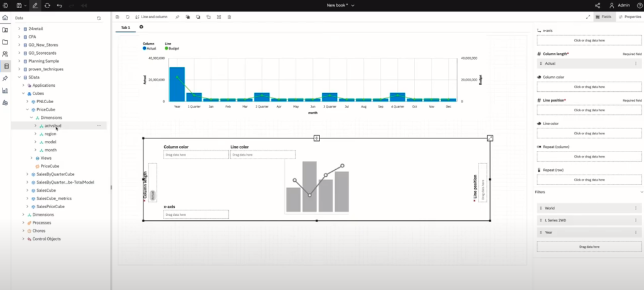Image resolution: width=644 pixels, height=290 pixels.
Task: Click the widget toolbar refresh icon
Action: click(x=127, y=17)
